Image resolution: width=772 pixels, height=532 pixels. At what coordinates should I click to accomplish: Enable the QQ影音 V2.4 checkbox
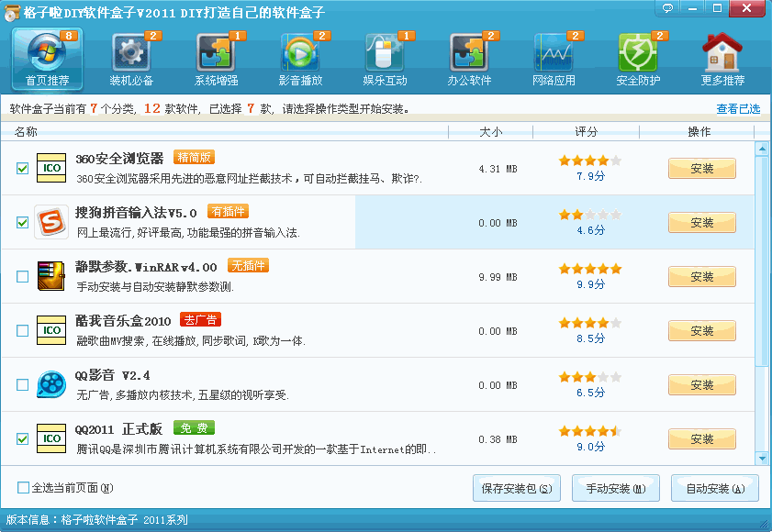(x=22, y=385)
